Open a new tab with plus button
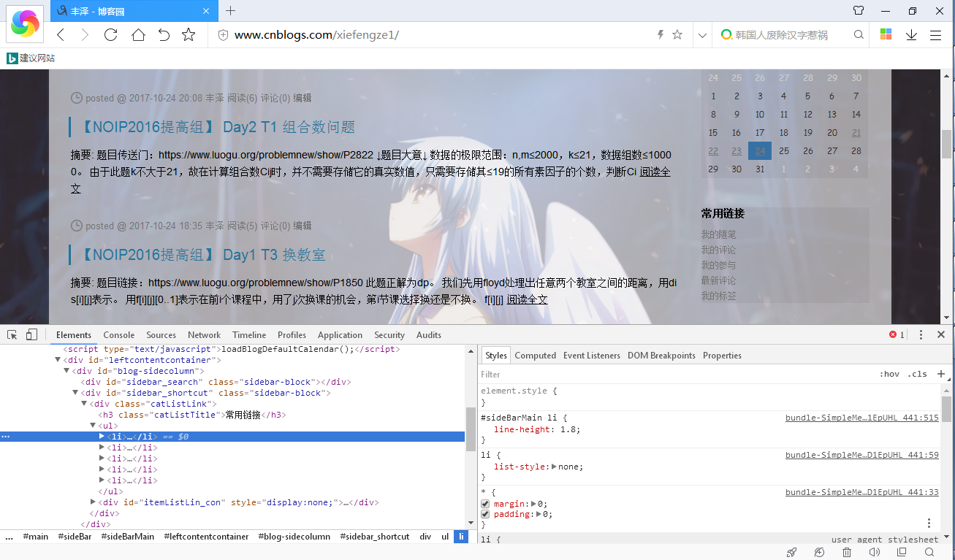955x560 pixels. tap(231, 10)
